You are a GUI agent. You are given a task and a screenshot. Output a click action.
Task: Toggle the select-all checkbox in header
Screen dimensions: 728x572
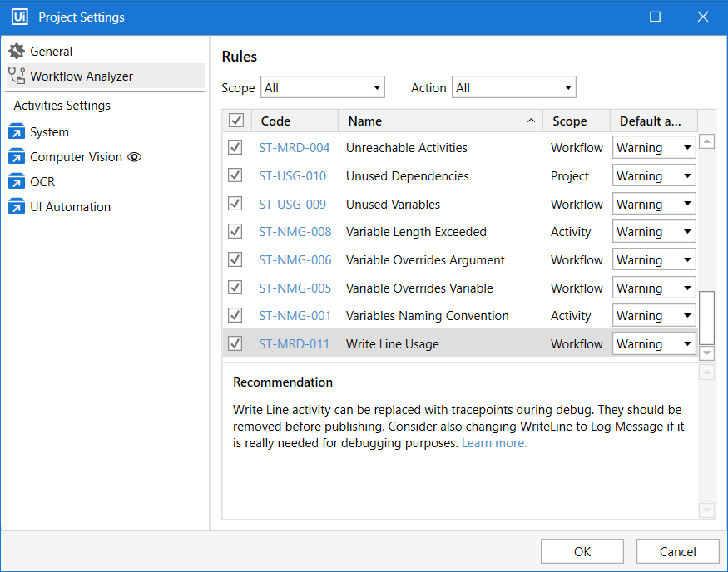[236, 121]
